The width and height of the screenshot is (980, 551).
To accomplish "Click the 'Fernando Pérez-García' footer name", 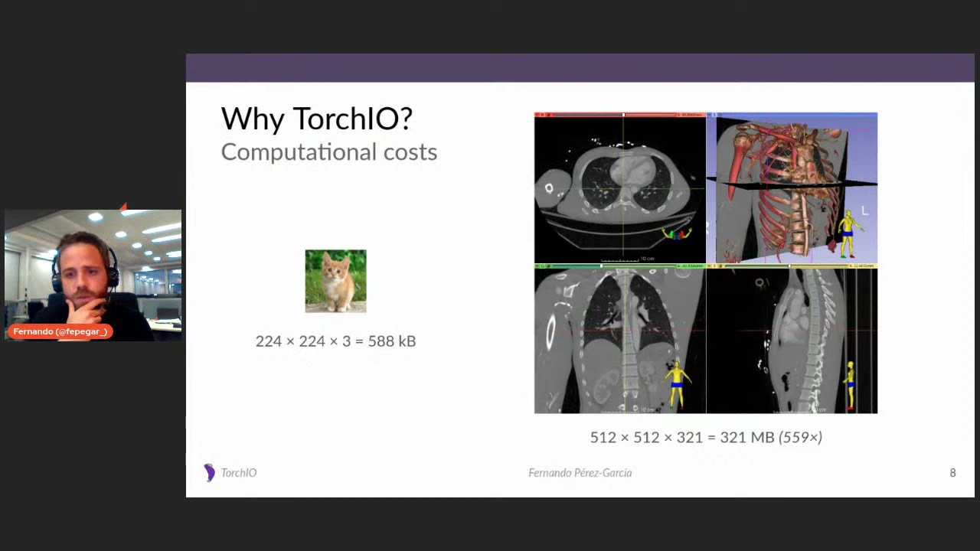I will pyautogui.click(x=580, y=473).
